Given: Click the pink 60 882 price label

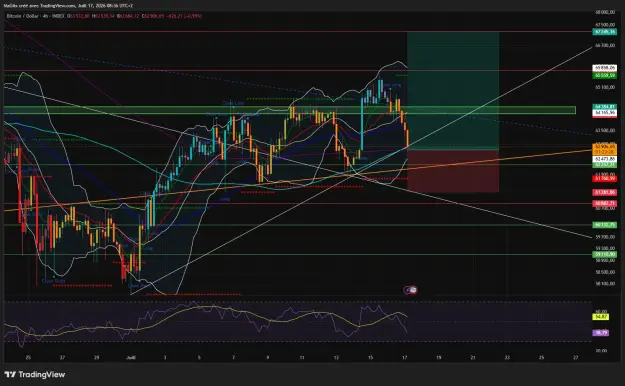Looking at the screenshot, I should 605,203.
